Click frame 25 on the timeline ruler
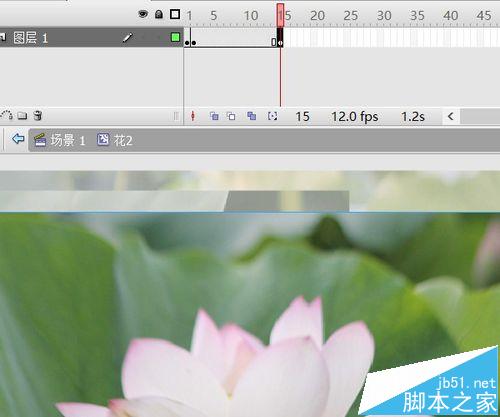The height and width of the screenshot is (417, 500). click(x=350, y=16)
